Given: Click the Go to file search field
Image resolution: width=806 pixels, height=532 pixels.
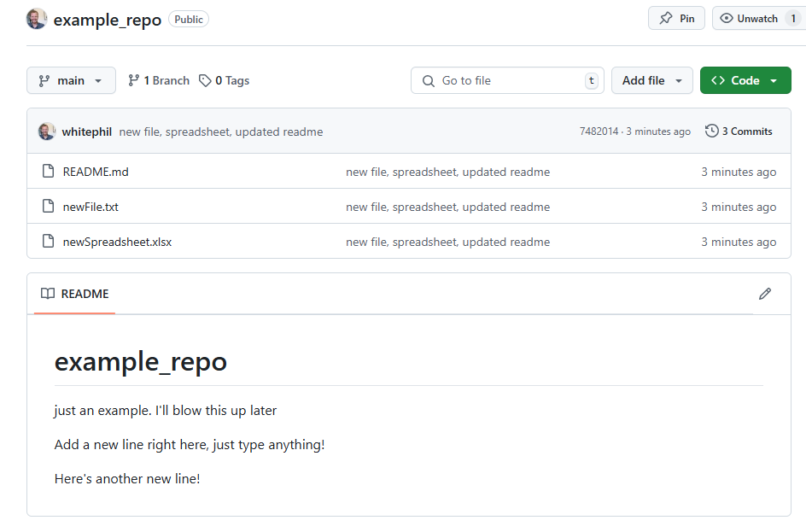Looking at the screenshot, I should pyautogui.click(x=507, y=81).
